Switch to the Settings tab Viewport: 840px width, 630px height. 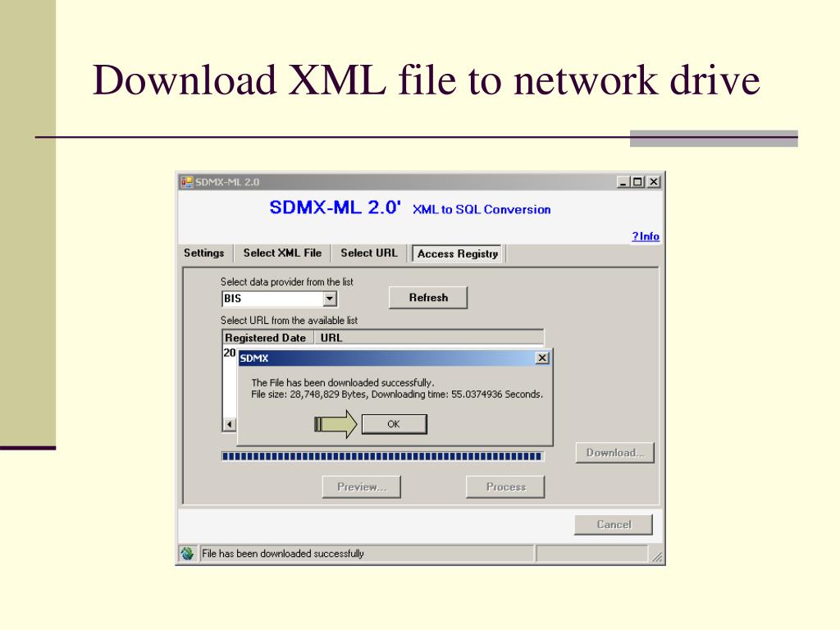pyautogui.click(x=204, y=253)
